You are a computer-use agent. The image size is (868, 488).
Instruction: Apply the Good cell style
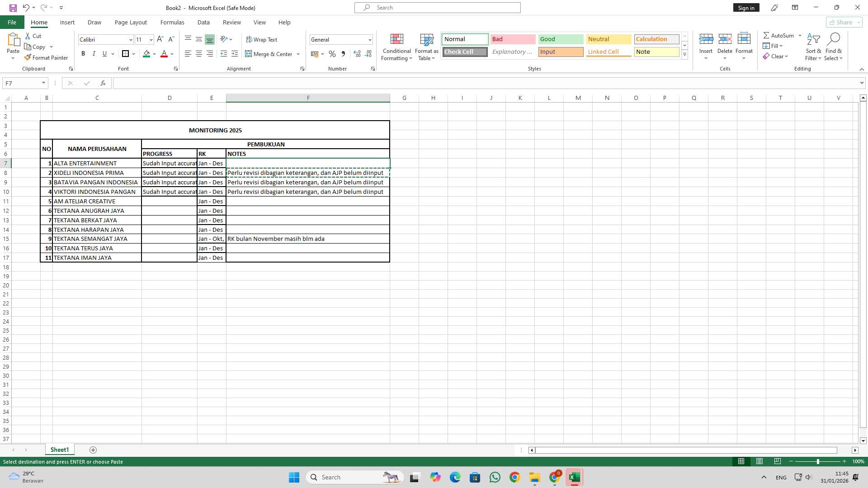[x=561, y=39]
